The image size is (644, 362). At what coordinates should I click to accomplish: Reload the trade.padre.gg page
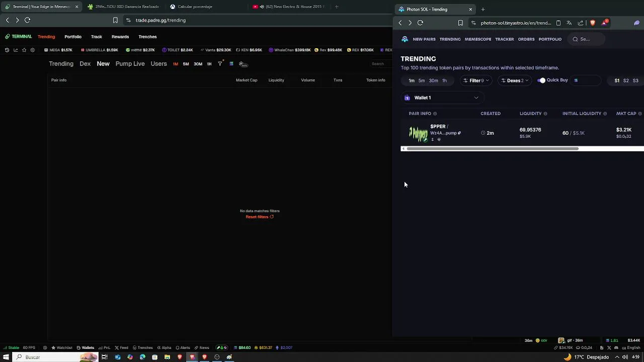[x=28, y=20]
